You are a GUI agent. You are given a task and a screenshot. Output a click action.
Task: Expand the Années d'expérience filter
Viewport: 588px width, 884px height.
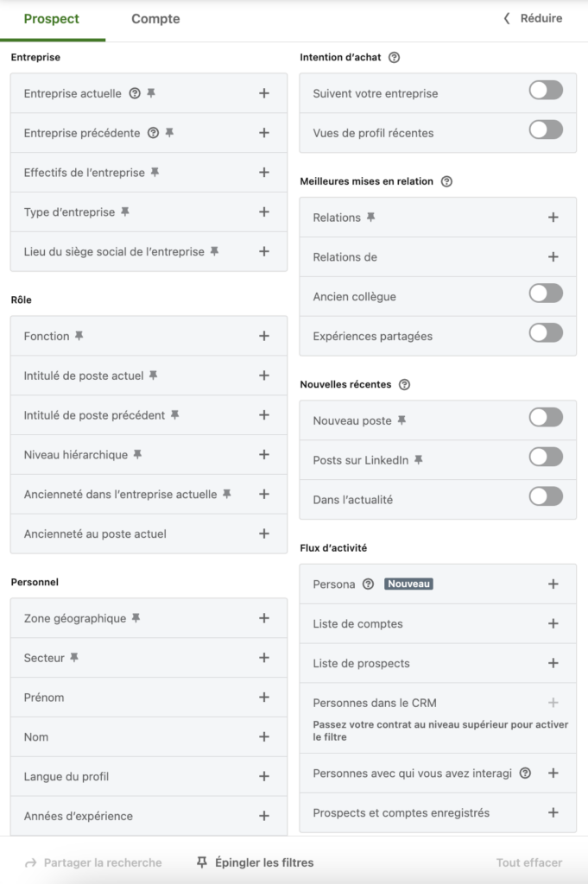[264, 815]
